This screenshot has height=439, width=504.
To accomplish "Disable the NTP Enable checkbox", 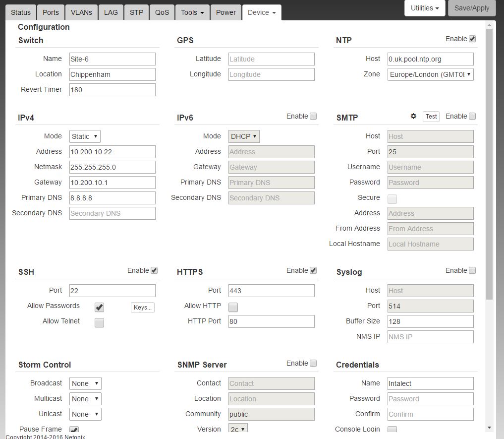I will pyautogui.click(x=472, y=39).
